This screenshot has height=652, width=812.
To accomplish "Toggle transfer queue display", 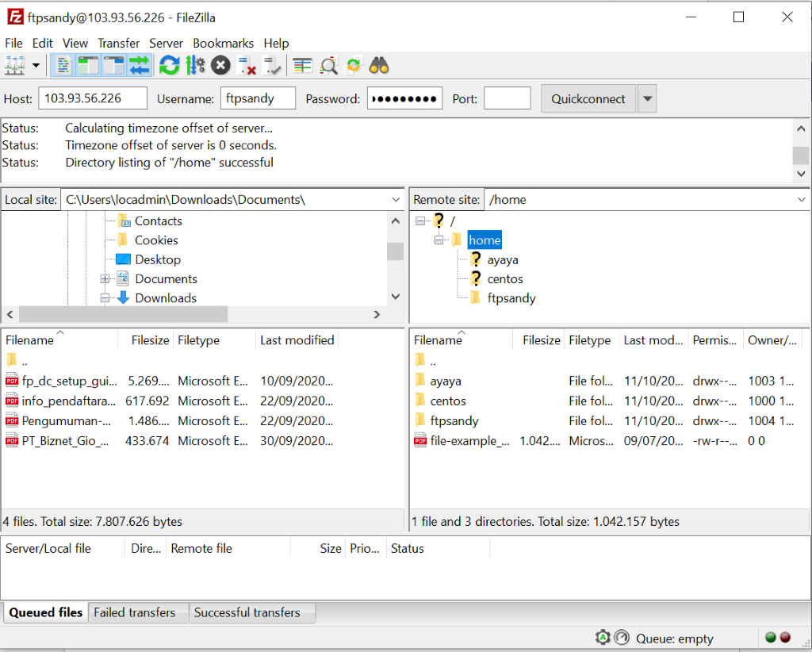I will pos(140,66).
